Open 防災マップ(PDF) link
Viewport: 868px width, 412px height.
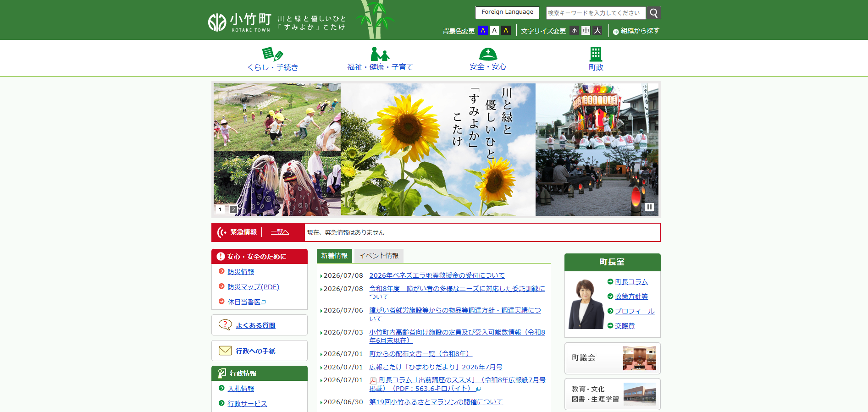(x=254, y=287)
